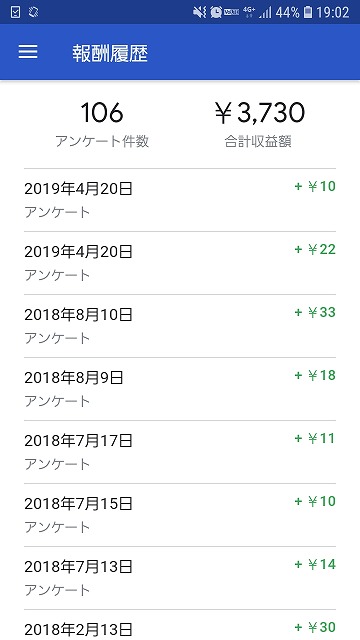The width and height of the screenshot is (360, 640).
Task: Tap the alarm clock status icon
Action: 216,12
